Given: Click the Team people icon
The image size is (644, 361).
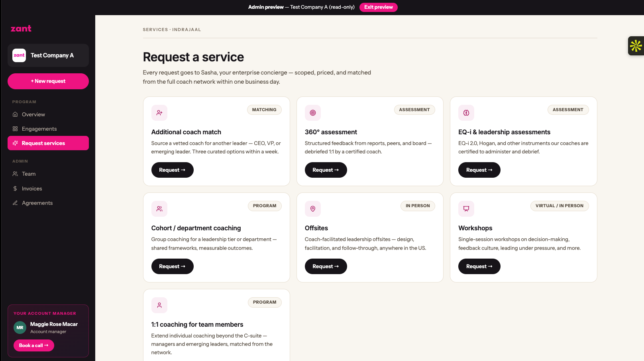Looking at the screenshot, I should point(15,174).
